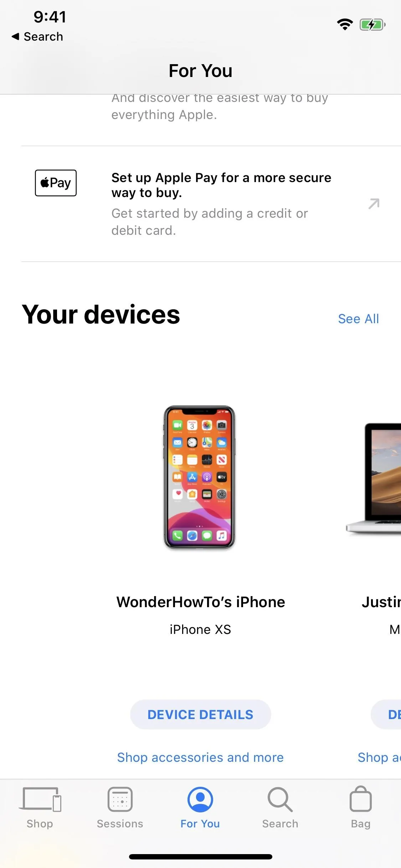Open the Sessions calendar icon
This screenshot has height=868, width=401.
coord(120,799)
